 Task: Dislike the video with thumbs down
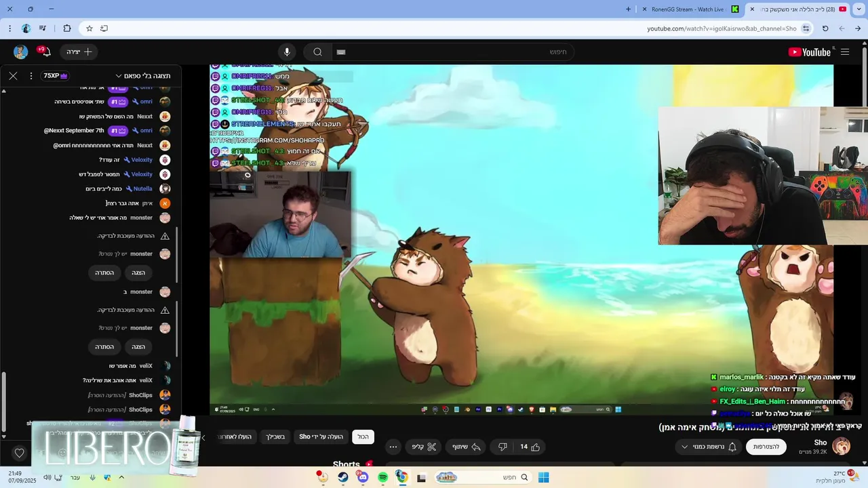pos(502,447)
